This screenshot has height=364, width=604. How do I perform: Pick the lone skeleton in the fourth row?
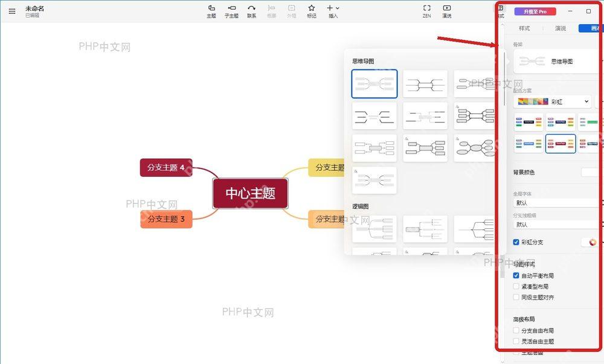pos(374,180)
